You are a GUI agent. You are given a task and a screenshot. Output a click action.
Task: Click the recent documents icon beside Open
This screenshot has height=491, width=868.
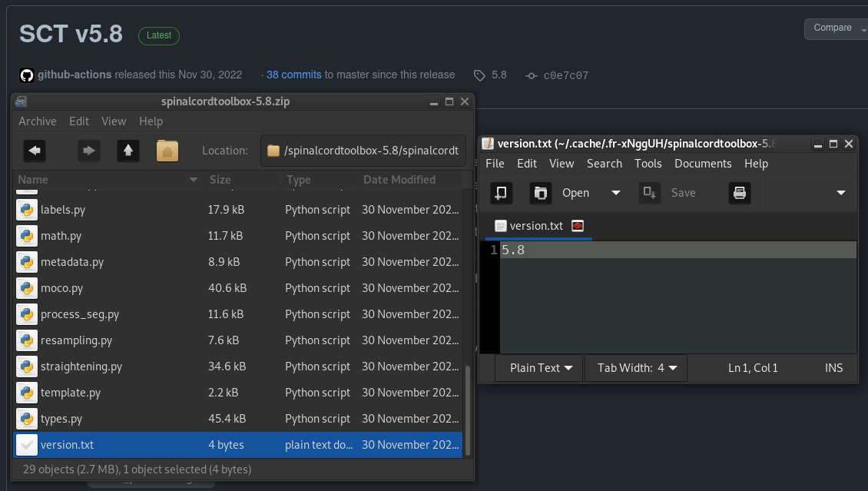point(540,193)
